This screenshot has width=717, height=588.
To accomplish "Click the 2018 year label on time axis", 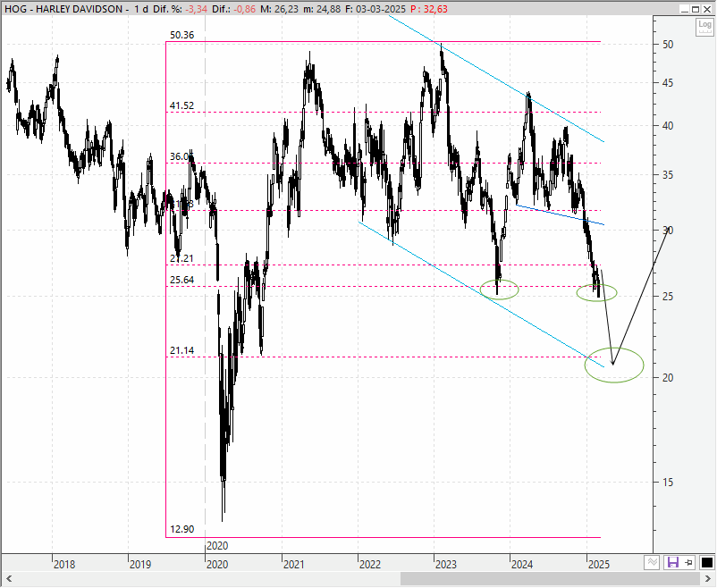I will (x=64, y=565).
